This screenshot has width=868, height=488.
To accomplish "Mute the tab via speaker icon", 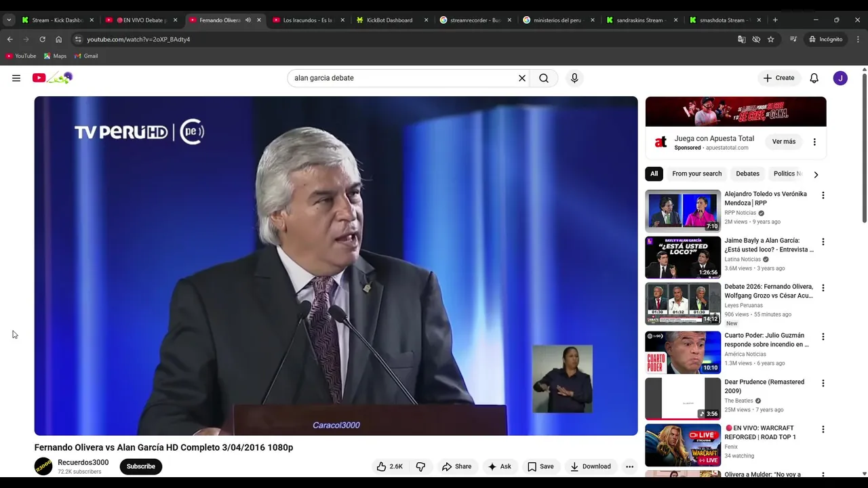I will coord(248,20).
